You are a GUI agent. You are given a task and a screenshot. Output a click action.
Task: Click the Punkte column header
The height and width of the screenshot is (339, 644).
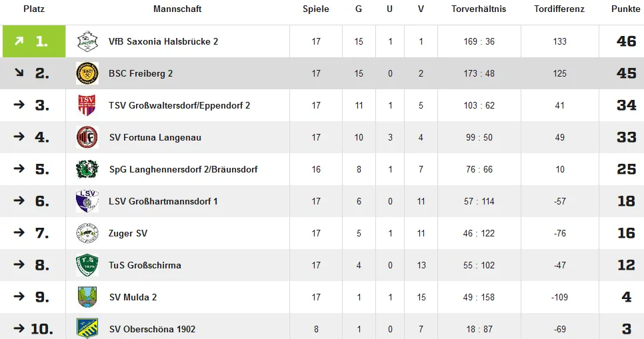point(626,9)
